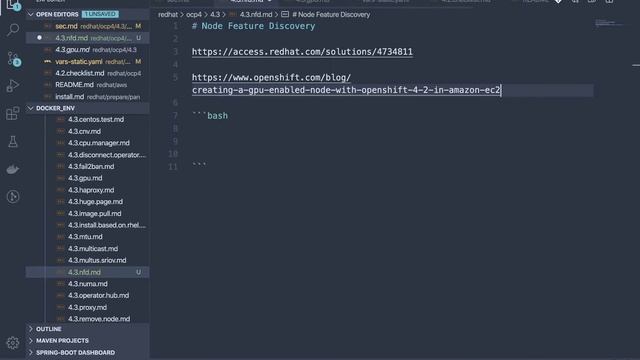The width and height of the screenshot is (640, 360).
Task: Follow the access.redhat.com solutions link
Action: [302, 52]
